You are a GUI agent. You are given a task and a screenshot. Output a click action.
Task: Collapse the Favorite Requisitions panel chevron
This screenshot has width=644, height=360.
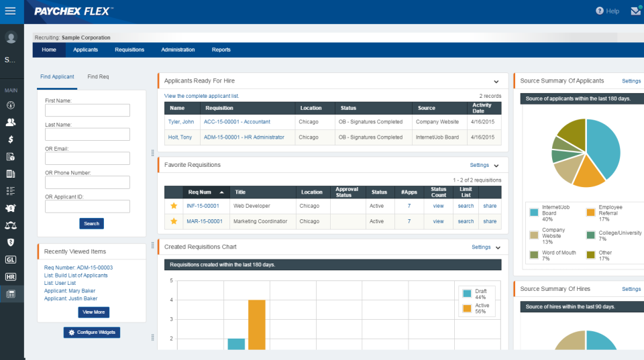(496, 165)
